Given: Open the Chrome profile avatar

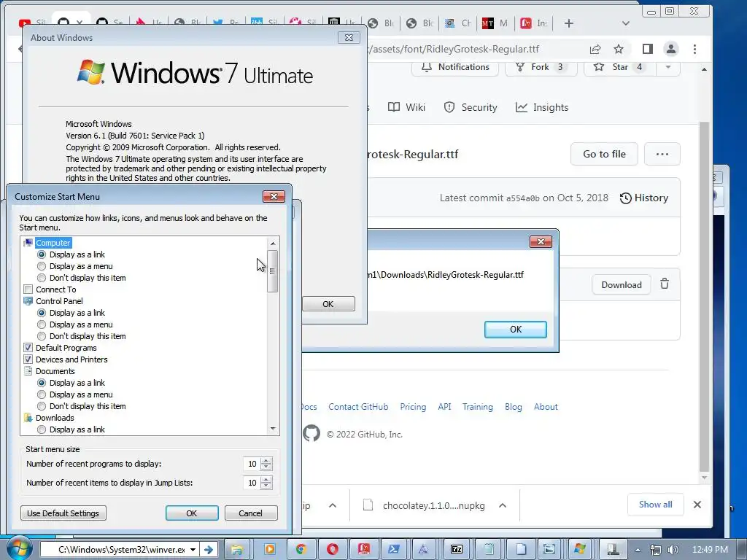Looking at the screenshot, I should [671, 49].
